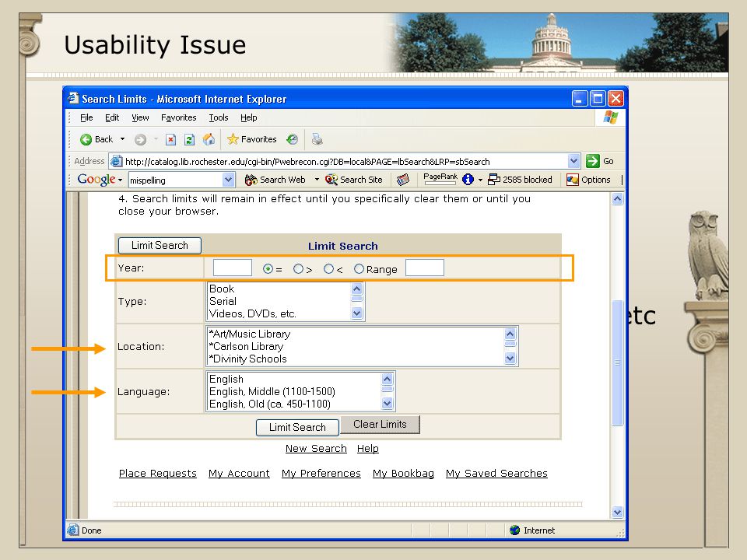
Task: Open the Help link below the form
Action: pos(368,449)
